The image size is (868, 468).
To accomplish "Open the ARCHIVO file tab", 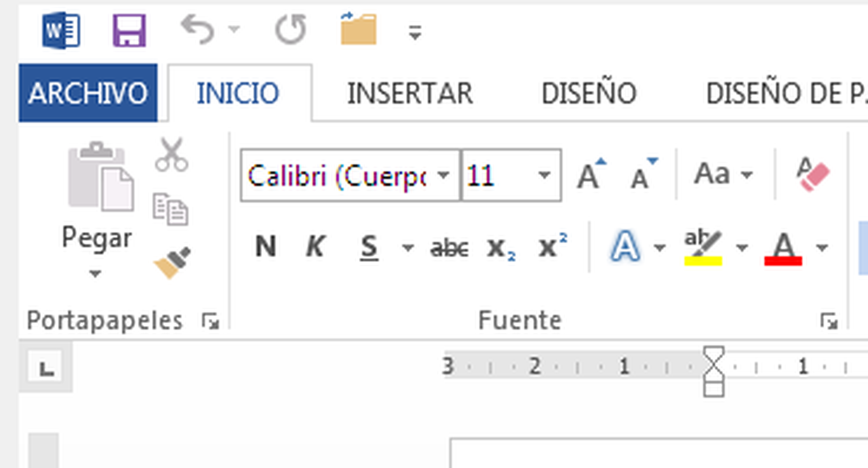I will pyautogui.click(x=88, y=93).
